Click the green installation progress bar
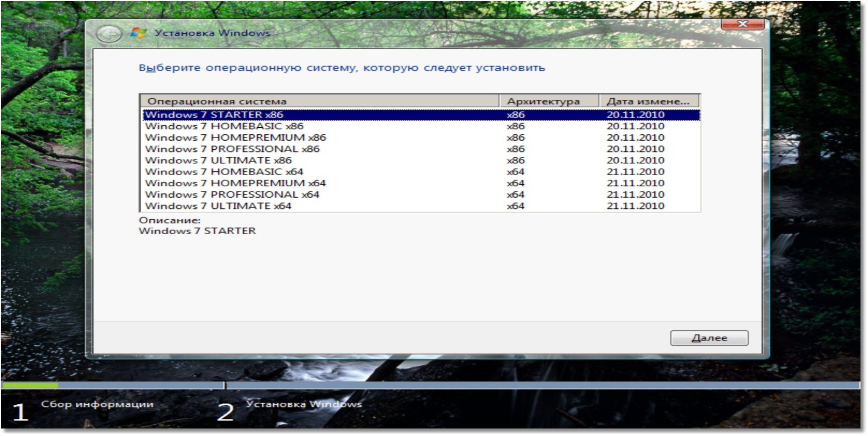This screenshot has height=436, width=868. (x=30, y=385)
